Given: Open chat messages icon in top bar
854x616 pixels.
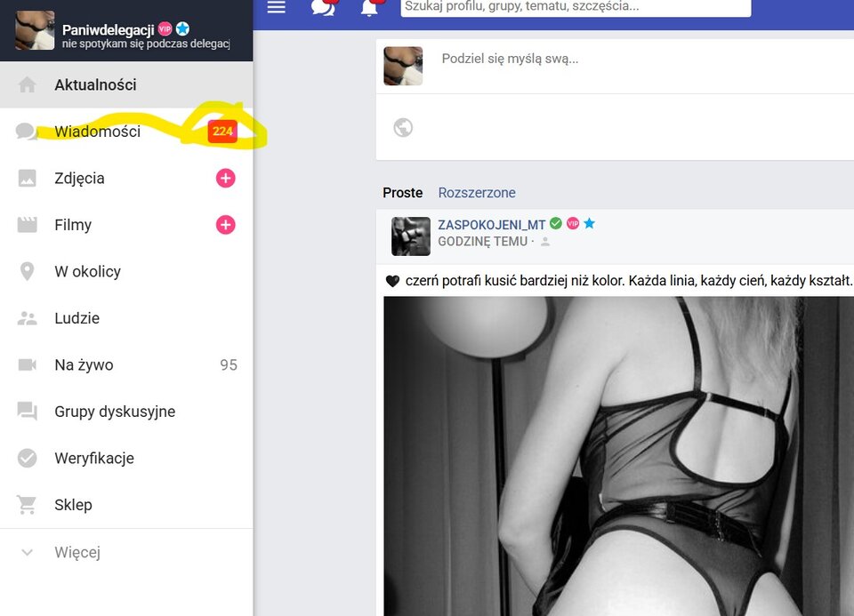Looking at the screenshot, I should (322, 7).
